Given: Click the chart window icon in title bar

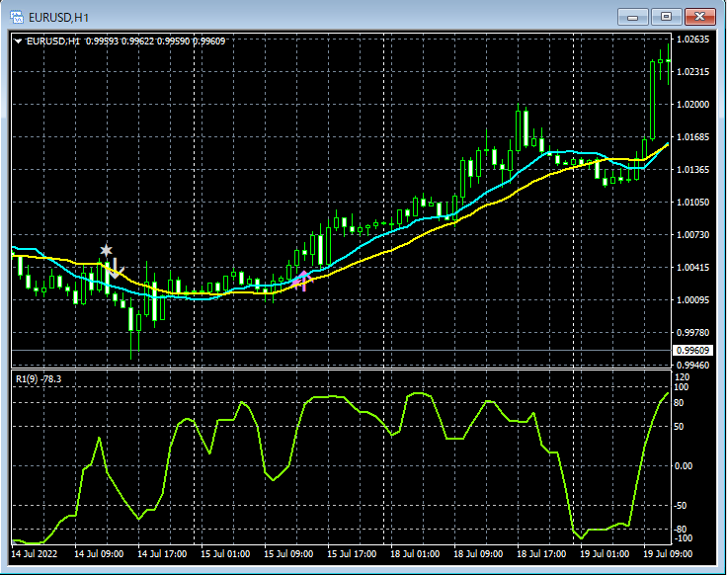Looking at the screenshot, I should tap(17, 16).
